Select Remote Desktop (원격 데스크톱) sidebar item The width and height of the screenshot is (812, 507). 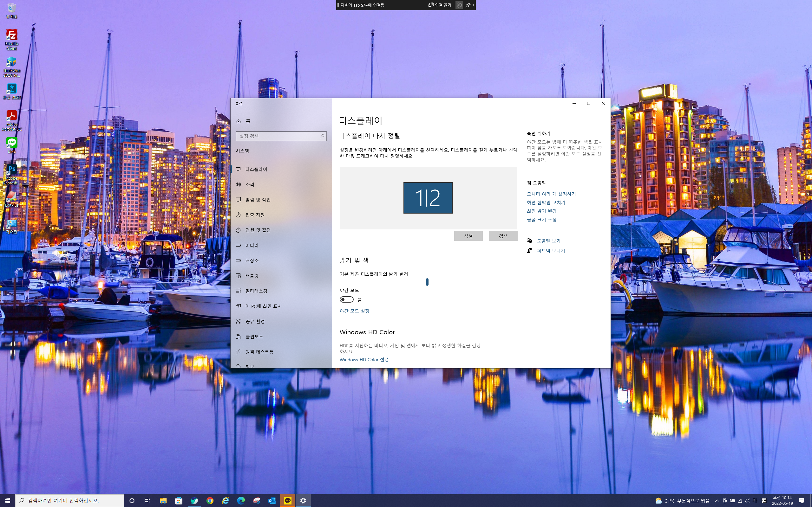(x=259, y=352)
